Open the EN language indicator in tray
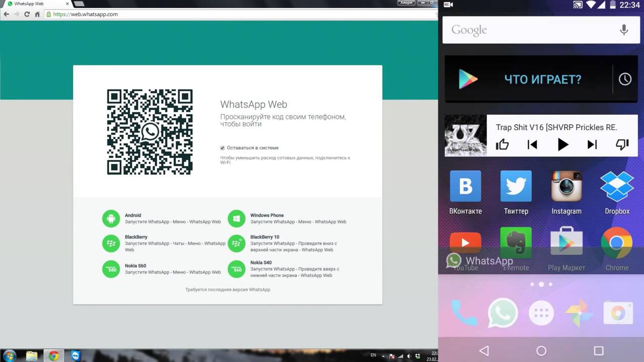644x362 pixels. [x=373, y=355]
